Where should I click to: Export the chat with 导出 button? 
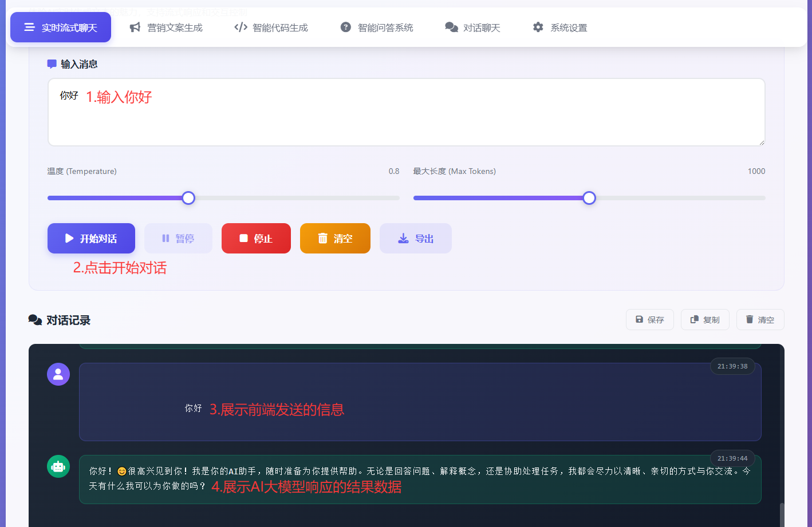pyautogui.click(x=416, y=238)
